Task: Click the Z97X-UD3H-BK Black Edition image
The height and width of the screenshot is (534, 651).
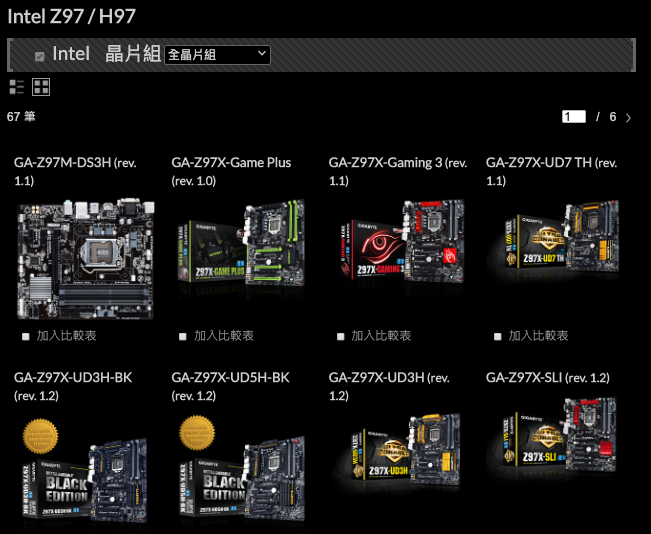Action: click(x=86, y=471)
